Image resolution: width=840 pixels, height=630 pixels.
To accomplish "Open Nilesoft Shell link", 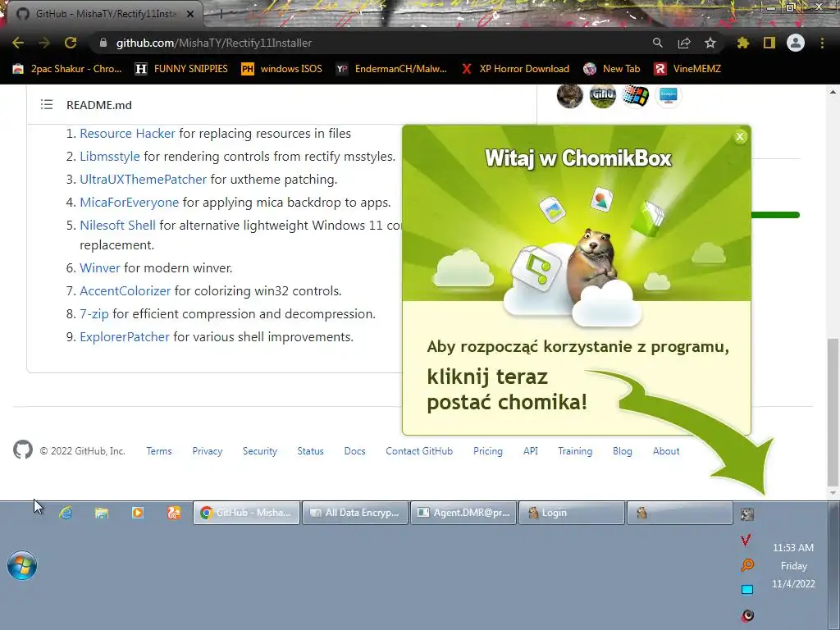I will click(x=117, y=226).
